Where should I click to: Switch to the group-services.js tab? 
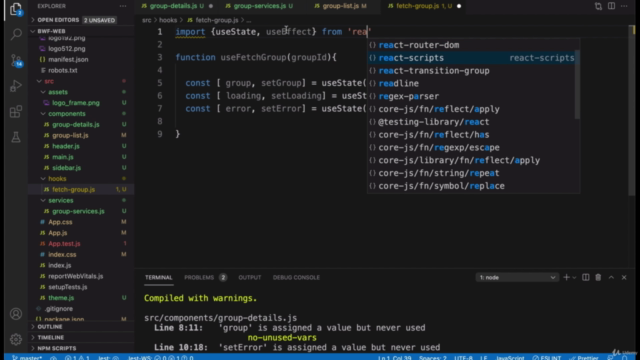coord(261,6)
